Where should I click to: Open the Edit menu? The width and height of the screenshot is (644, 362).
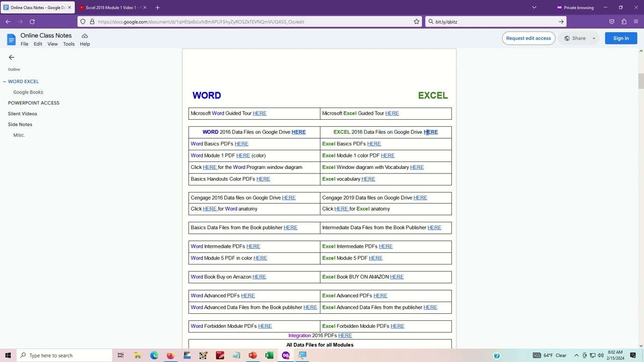click(x=38, y=44)
